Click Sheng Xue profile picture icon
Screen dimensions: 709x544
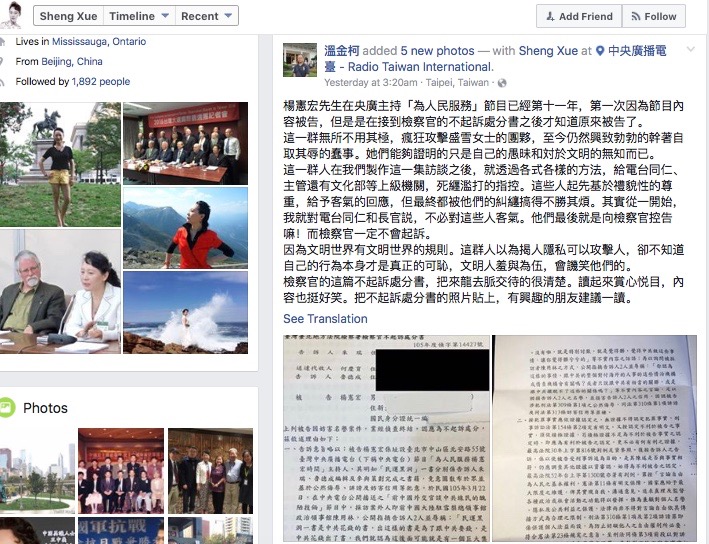coord(11,14)
